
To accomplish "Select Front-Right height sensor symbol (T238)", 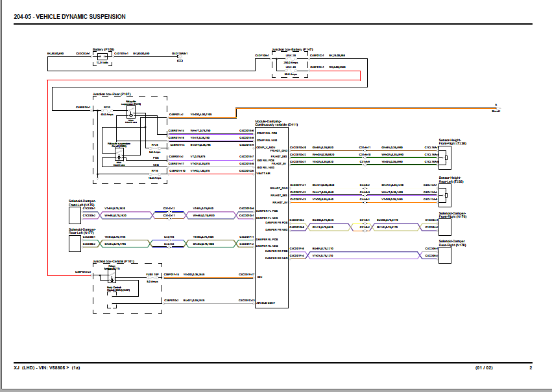I will tap(444, 158).
